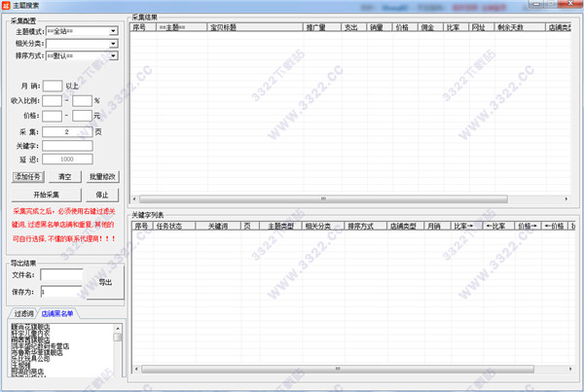Click the 延迟 field showing 1000
The height and width of the screenshot is (392, 584).
tap(67, 160)
